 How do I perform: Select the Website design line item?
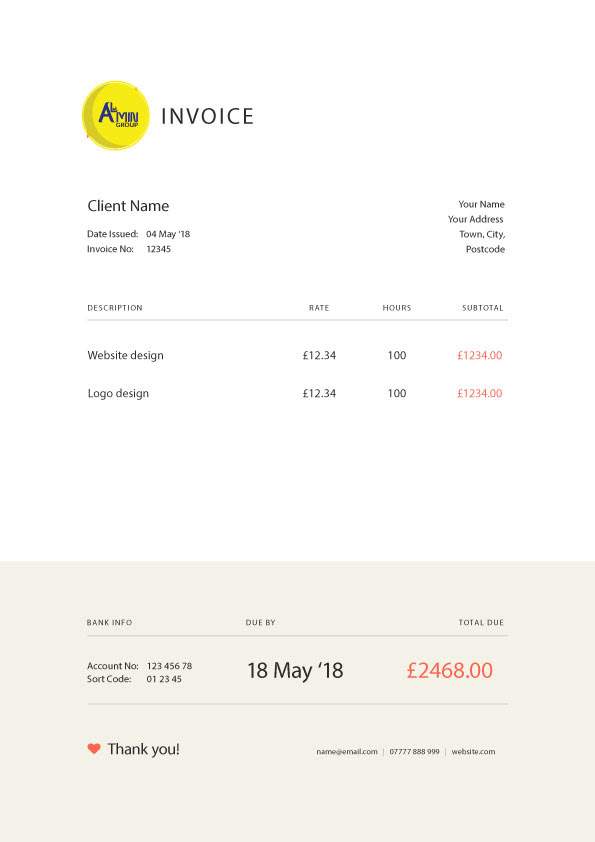coord(126,355)
